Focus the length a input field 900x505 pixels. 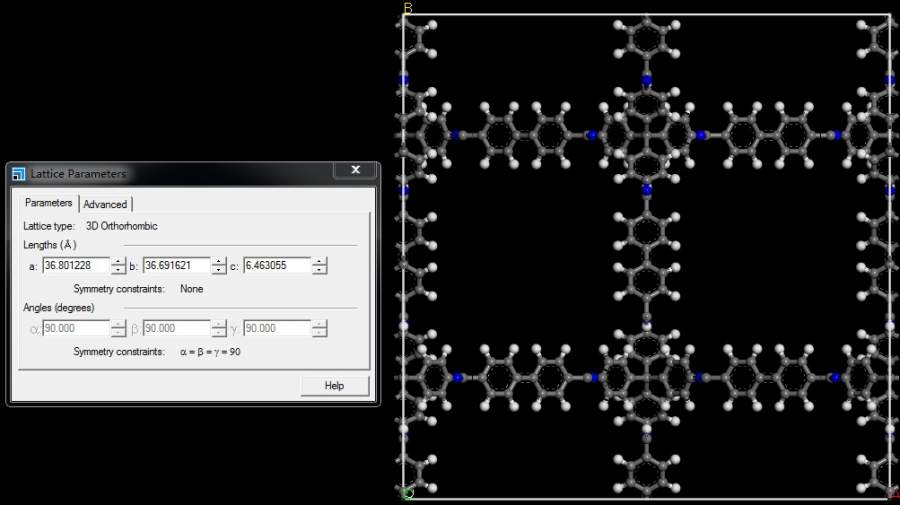pyautogui.click(x=76, y=266)
